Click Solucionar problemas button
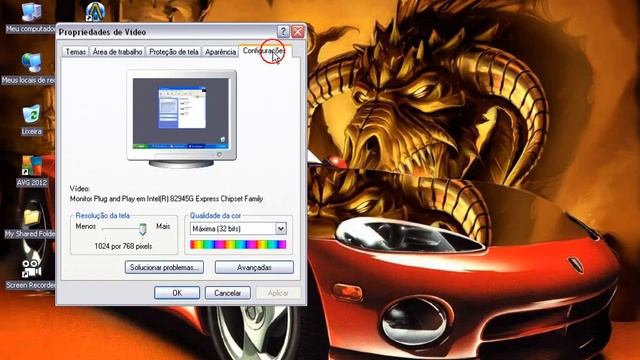The image size is (640, 360). pyautogui.click(x=164, y=267)
